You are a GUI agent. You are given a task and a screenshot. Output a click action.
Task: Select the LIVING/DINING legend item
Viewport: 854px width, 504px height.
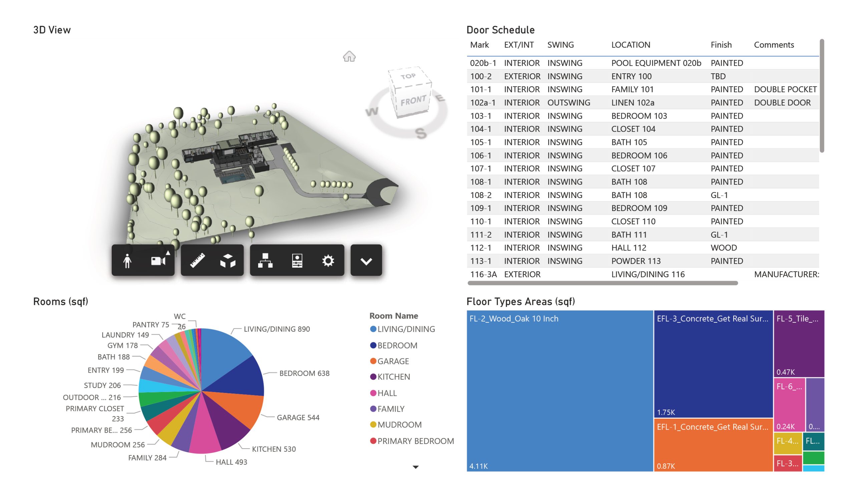[406, 329]
